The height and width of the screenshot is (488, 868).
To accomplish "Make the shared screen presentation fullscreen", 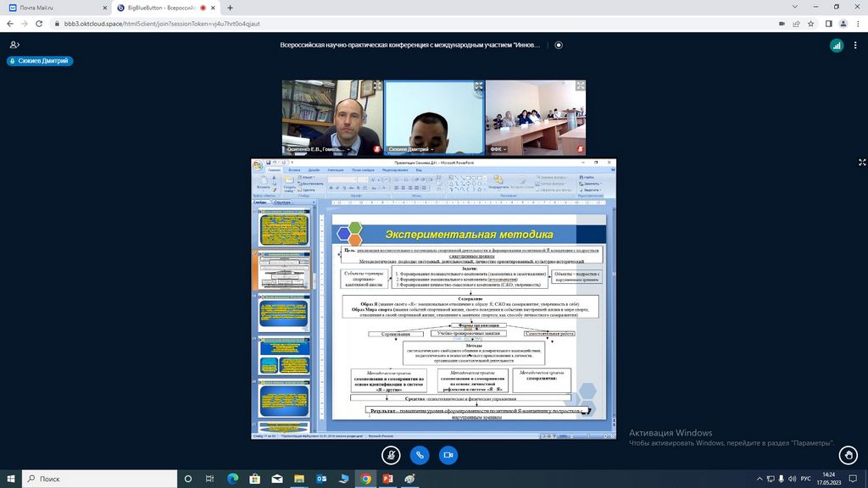I will point(862,162).
